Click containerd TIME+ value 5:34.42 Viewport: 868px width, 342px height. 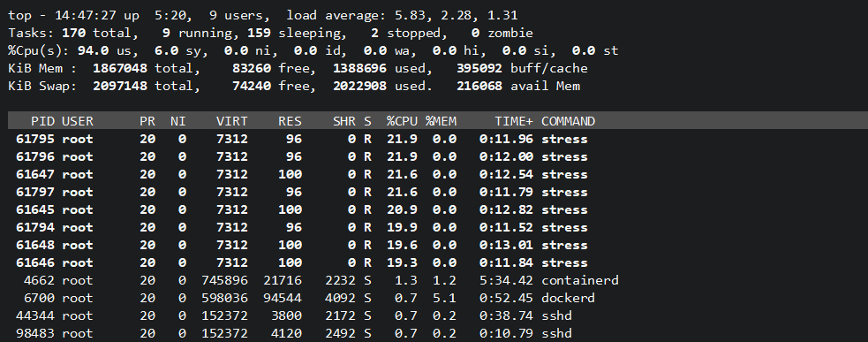click(507, 280)
